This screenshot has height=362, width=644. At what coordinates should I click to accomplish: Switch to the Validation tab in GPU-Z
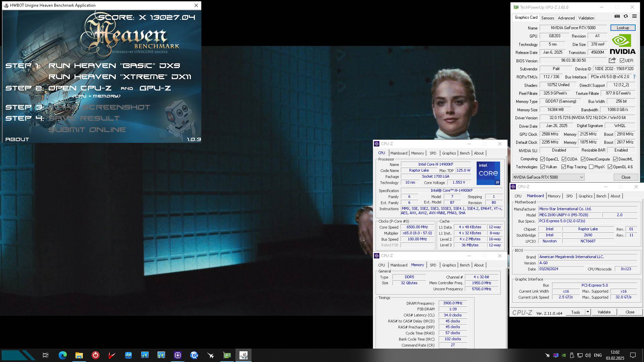pos(586,18)
